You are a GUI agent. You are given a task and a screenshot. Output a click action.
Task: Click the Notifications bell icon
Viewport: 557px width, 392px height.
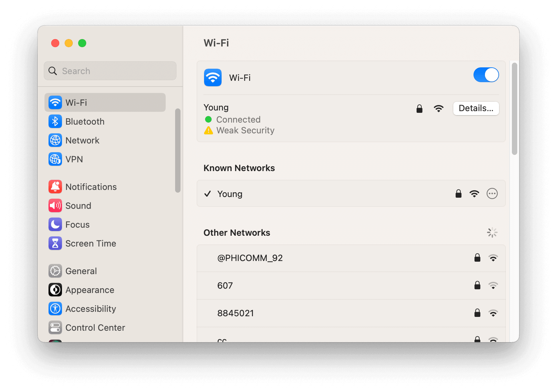(55, 187)
